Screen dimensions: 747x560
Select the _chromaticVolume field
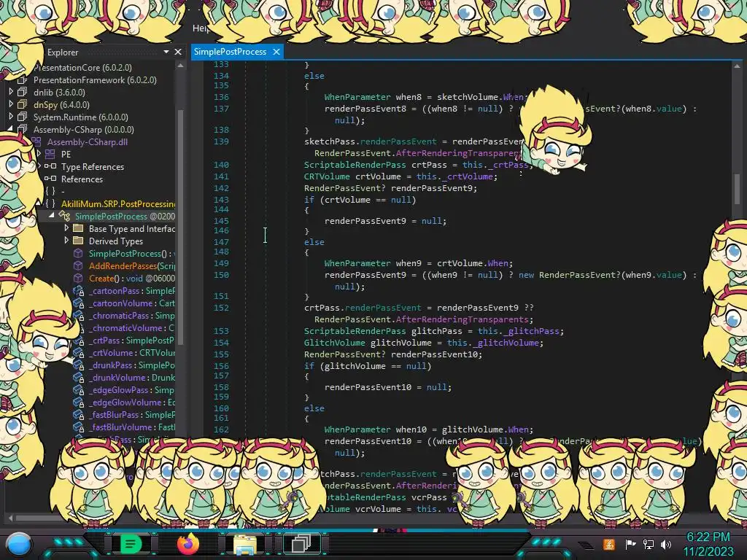point(132,327)
